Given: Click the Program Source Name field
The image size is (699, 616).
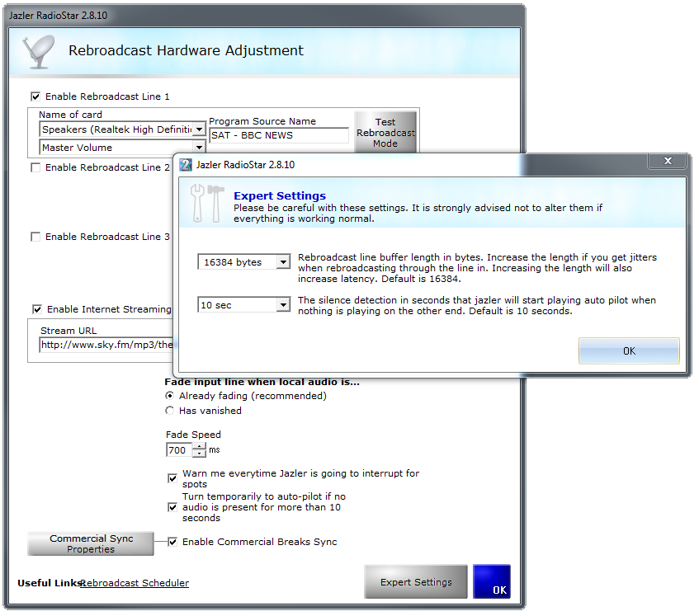Looking at the screenshot, I should (279, 135).
